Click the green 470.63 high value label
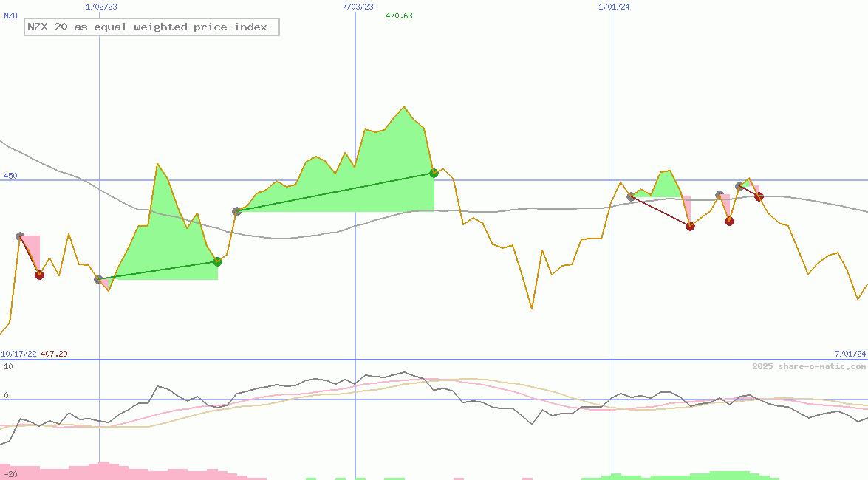868x480 pixels. coord(399,16)
